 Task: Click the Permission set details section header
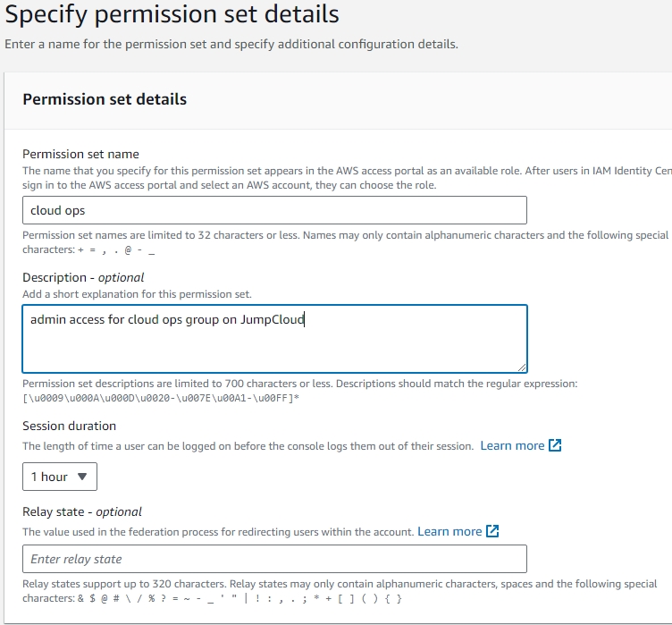pyautogui.click(x=105, y=99)
